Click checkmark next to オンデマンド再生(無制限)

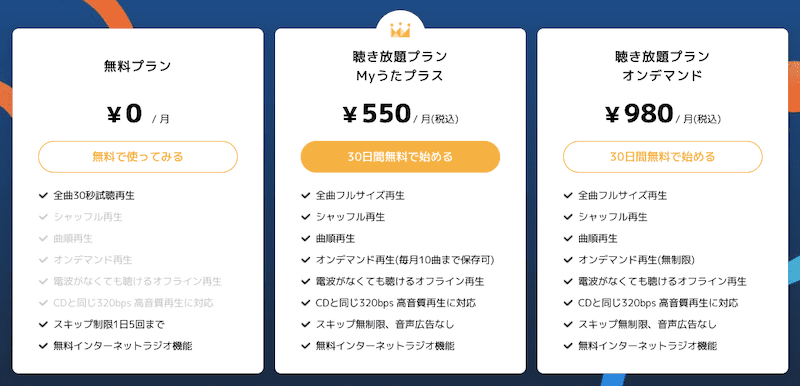pyautogui.click(x=568, y=260)
